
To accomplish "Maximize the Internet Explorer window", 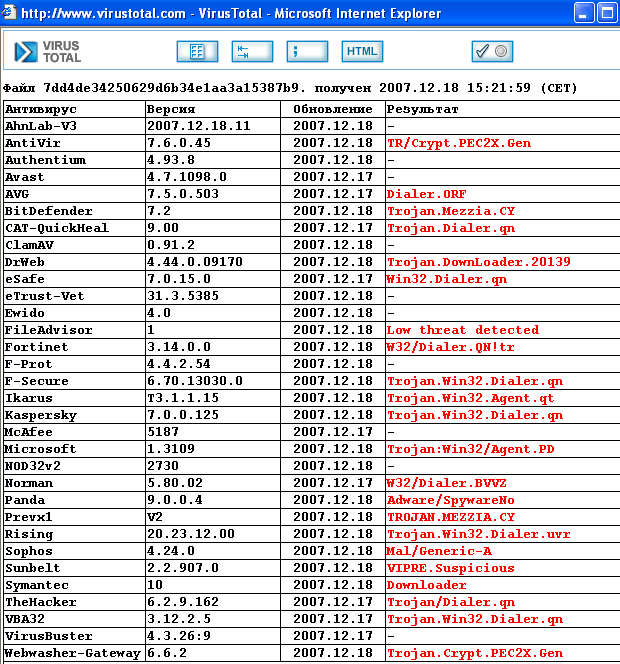I will coord(607,13).
